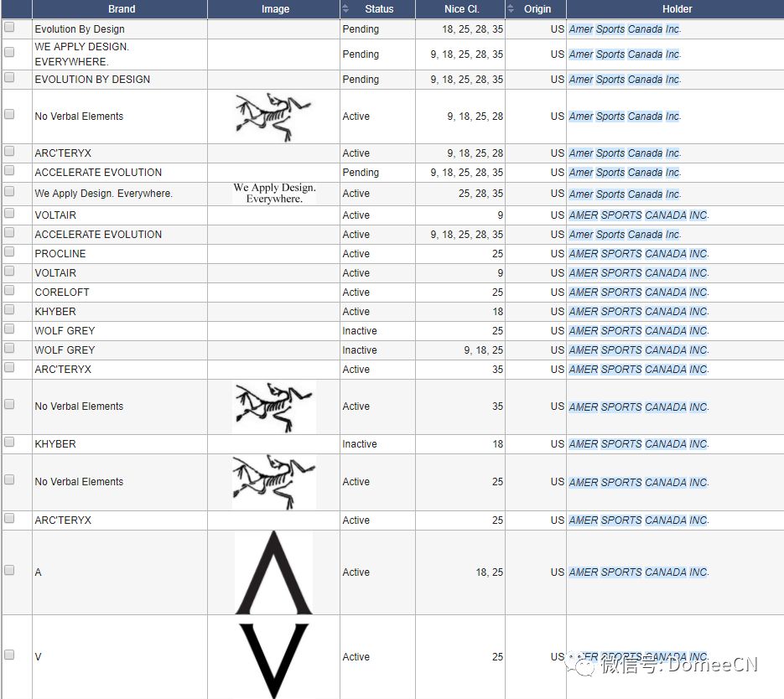Open the Arc'teryx skeleton logo for class 35

pyautogui.click(x=274, y=406)
